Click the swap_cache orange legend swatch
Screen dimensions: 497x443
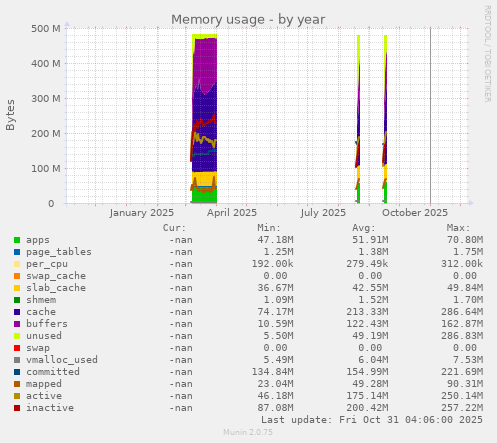click(17, 276)
